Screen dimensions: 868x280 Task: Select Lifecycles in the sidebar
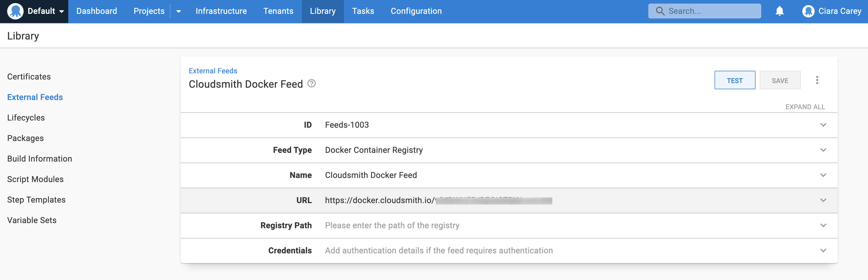click(x=26, y=117)
